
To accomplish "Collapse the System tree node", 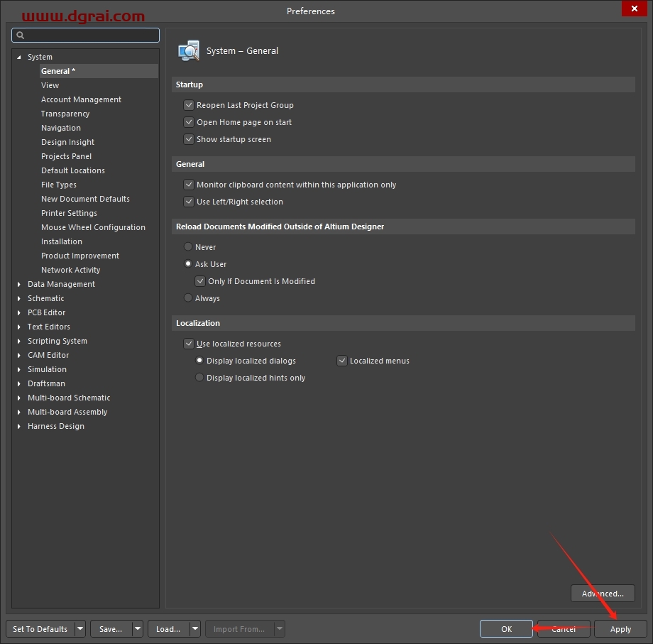I will click(19, 57).
